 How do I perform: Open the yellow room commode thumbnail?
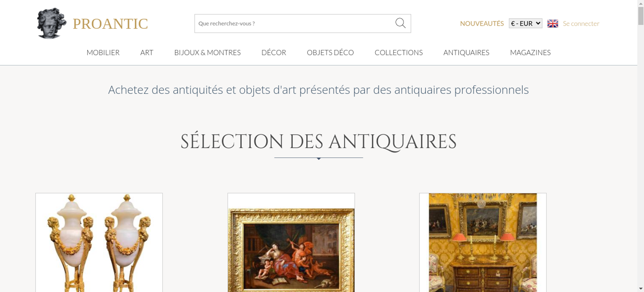pyautogui.click(x=483, y=242)
